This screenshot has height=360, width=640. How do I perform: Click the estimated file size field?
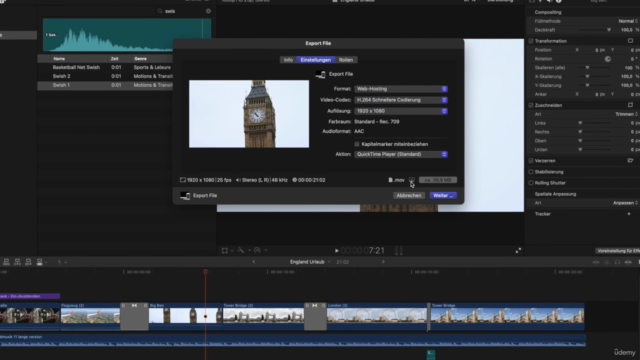pyautogui.click(x=438, y=180)
